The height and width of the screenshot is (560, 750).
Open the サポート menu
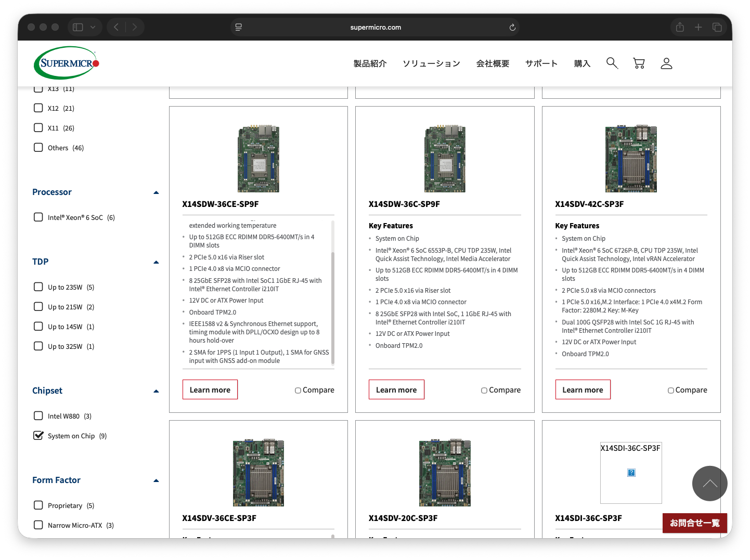pyautogui.click(x=541, y=63)
